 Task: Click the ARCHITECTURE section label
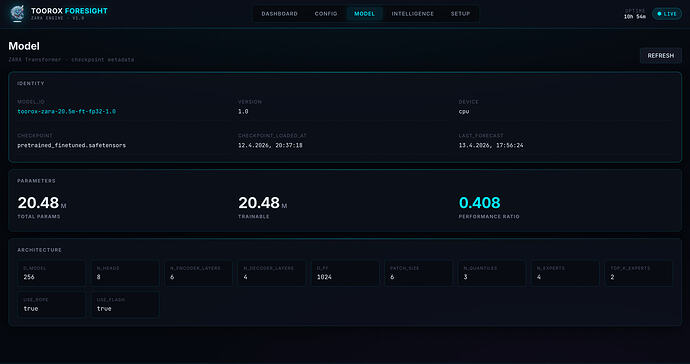(40, 250)
